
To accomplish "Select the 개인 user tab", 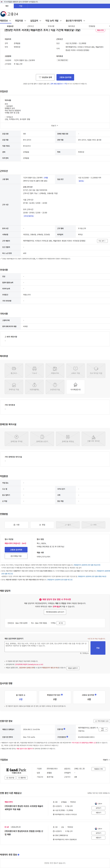I will (x=7, y=6).
